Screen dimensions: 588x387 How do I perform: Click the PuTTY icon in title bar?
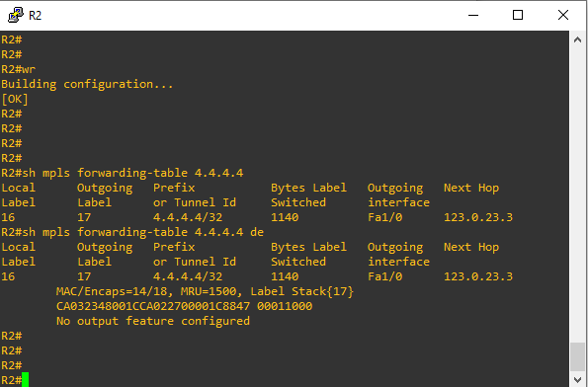point(16,15)
